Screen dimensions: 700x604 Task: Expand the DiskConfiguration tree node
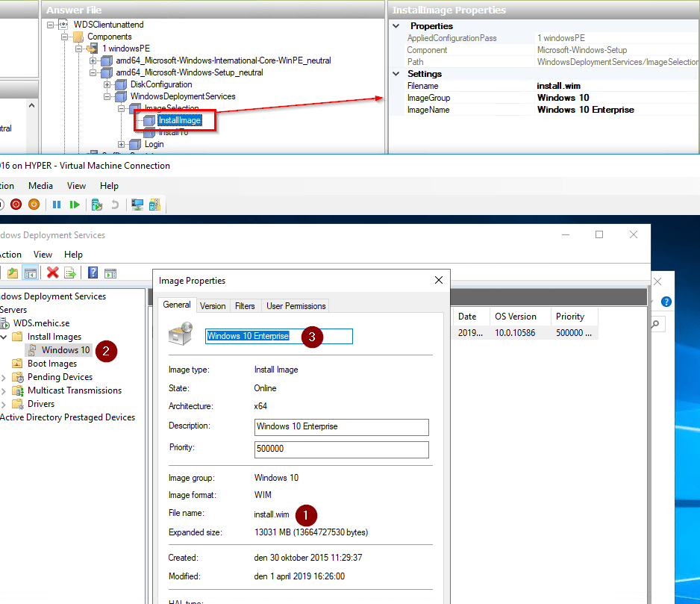click(107, 84)
